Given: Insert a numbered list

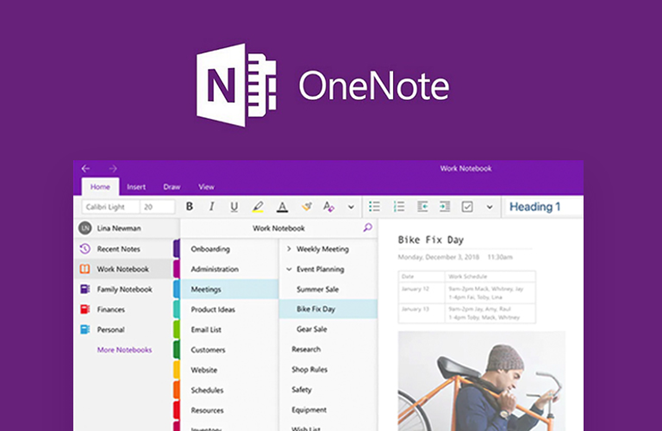Looking at the screenshot, I should pos(399,207).
